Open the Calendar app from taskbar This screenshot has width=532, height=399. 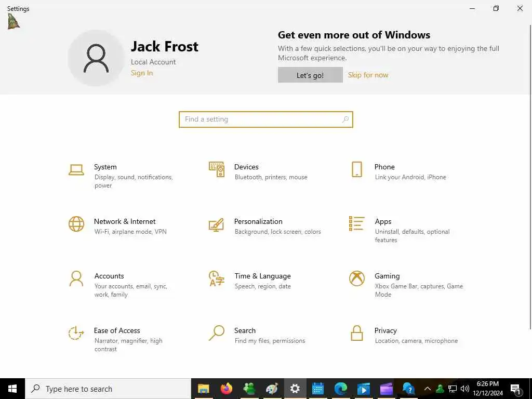[317, 389]
